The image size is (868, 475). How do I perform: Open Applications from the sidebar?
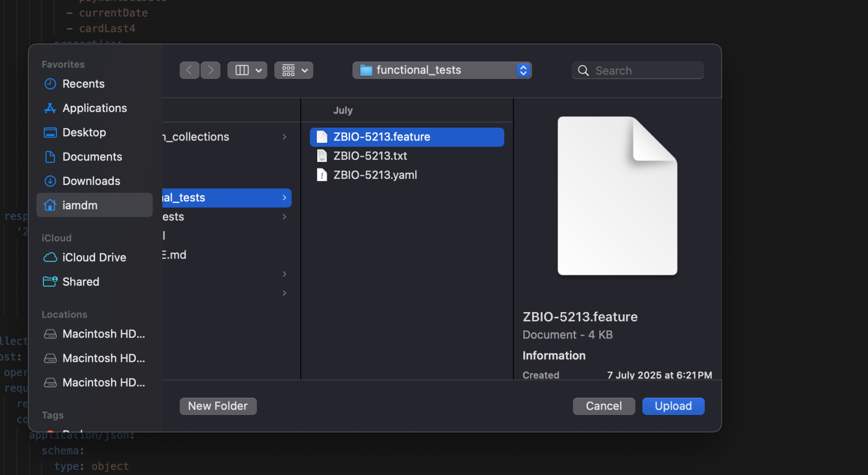coord(95,108)
